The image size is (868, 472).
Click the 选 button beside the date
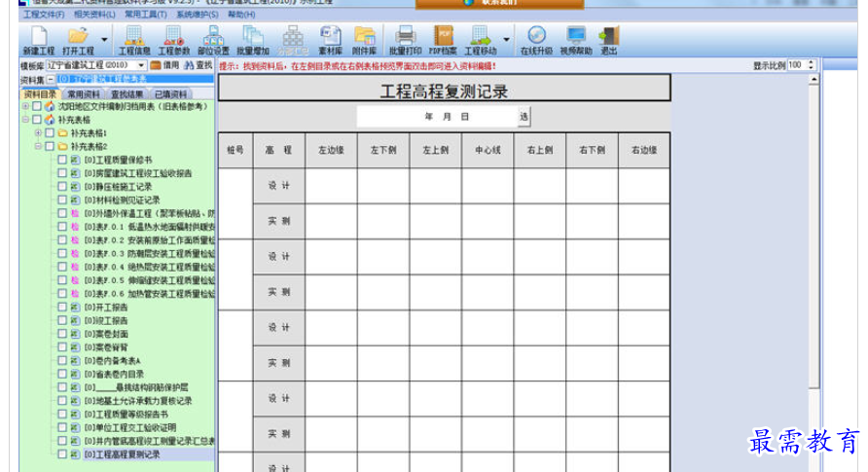pyautogui.click(x=524, y=117)
